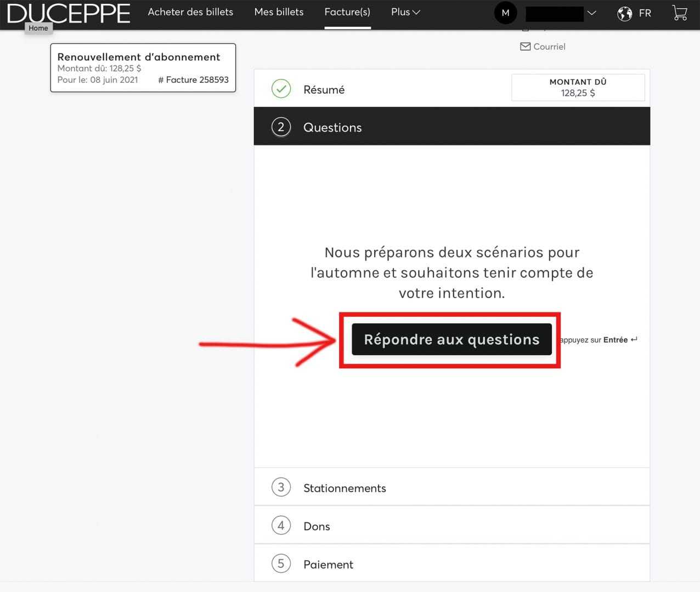Expand the Dons section
The image size is (700, 592).
point(317,526)
